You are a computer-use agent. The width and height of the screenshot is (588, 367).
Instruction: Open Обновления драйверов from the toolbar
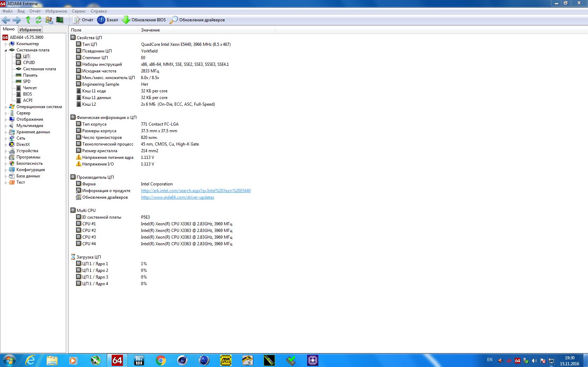click(x=197, y=20)
